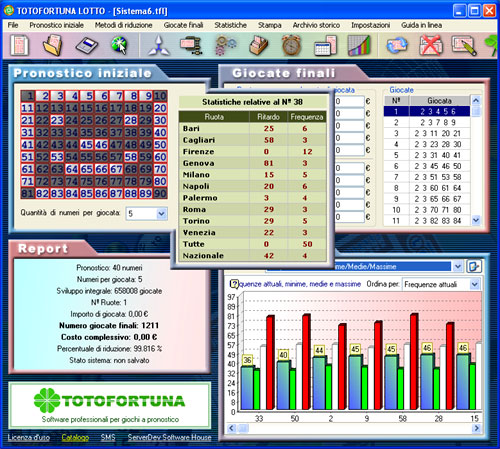This screenshot has width=500, height=449.
Task: Click the Giocate list scroll down arrow
Action: tap(476, 220)
